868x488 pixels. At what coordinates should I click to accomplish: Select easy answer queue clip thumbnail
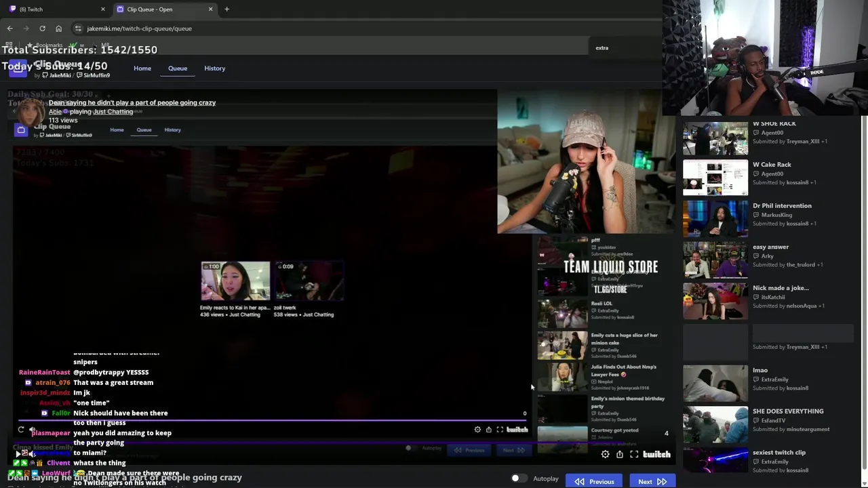(x=715, y=259)
